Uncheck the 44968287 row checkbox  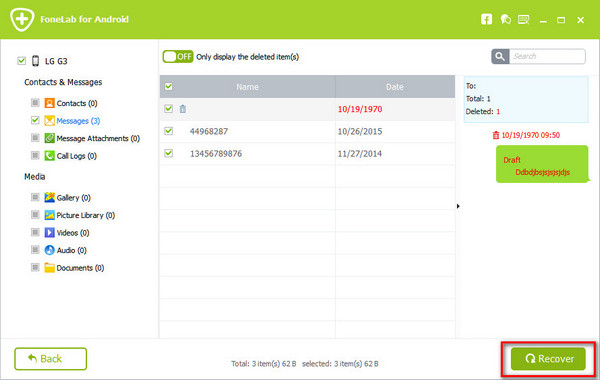[168, 131]
